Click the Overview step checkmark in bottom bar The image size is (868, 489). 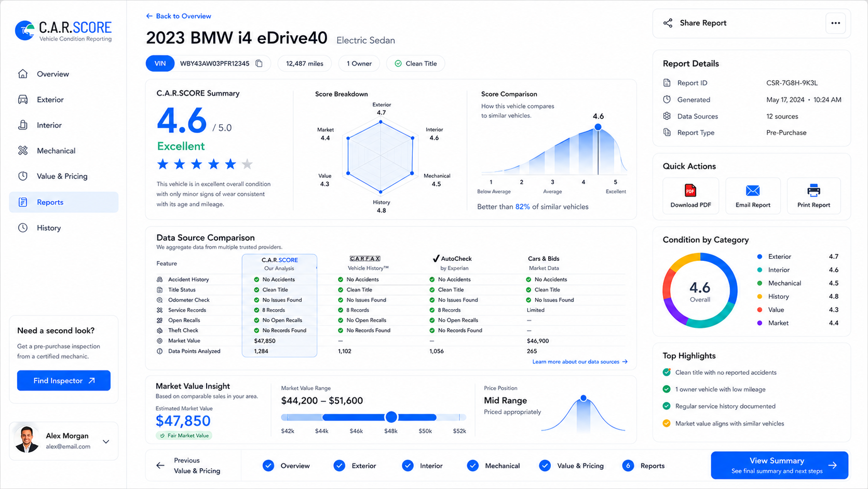tap(268, 466)
